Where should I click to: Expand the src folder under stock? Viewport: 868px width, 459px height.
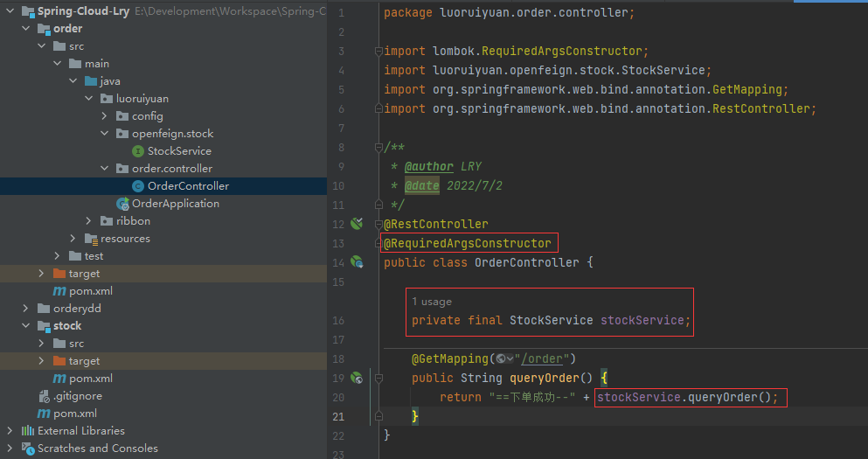tap(41, 344)
